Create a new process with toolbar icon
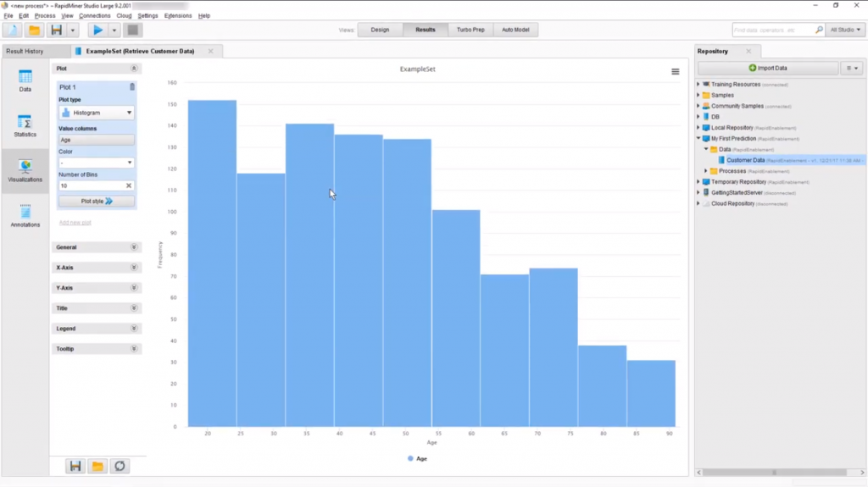This screenshot has width=868, height=487. [x=14, y=30]
